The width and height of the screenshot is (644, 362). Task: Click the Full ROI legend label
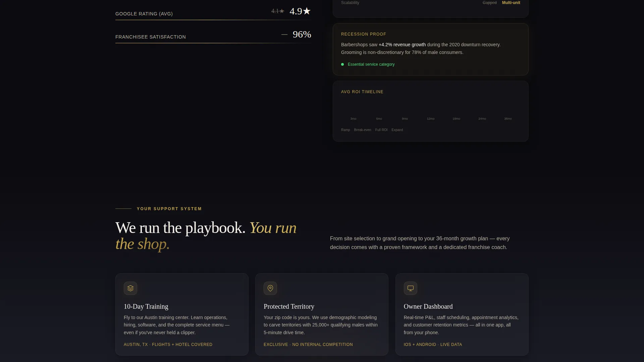pyautogui.click(x=381, y=130)
